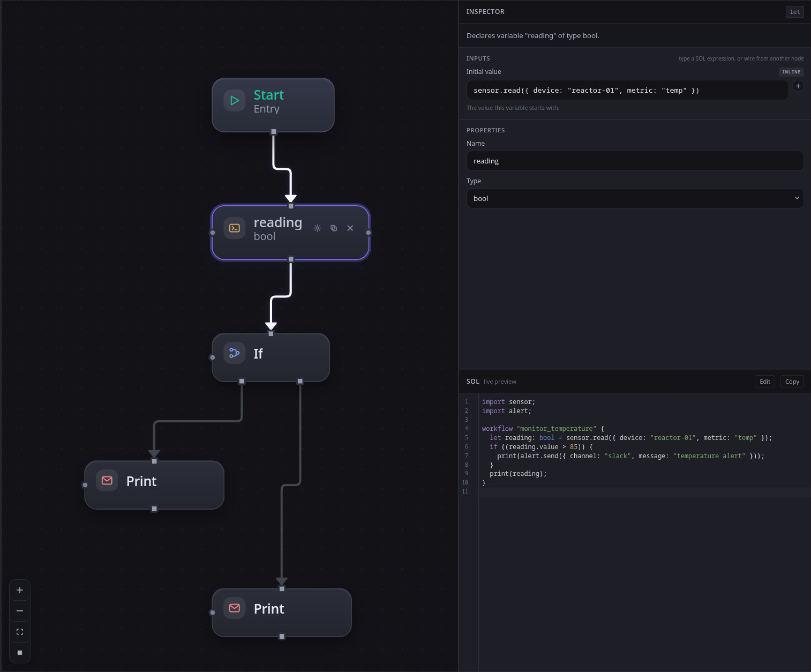This screenshot has width=811, height=672.
Task: Open the Type dropdown showing bool
Action: click(635, 198)
